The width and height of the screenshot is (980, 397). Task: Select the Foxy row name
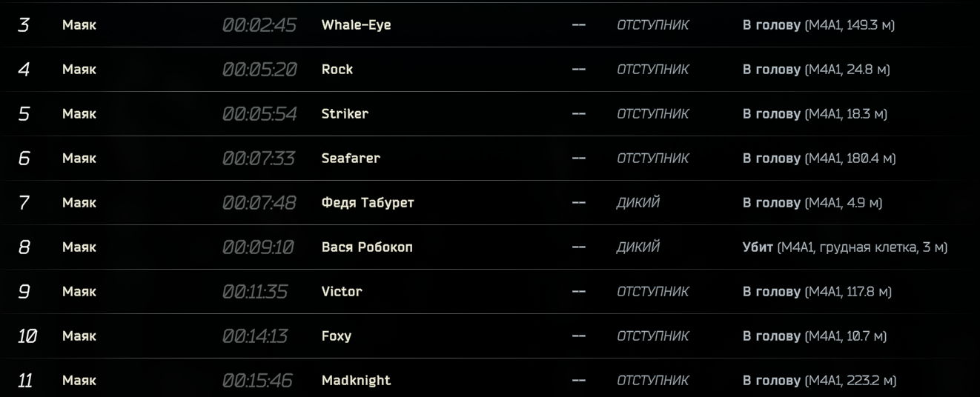(337, 336)
